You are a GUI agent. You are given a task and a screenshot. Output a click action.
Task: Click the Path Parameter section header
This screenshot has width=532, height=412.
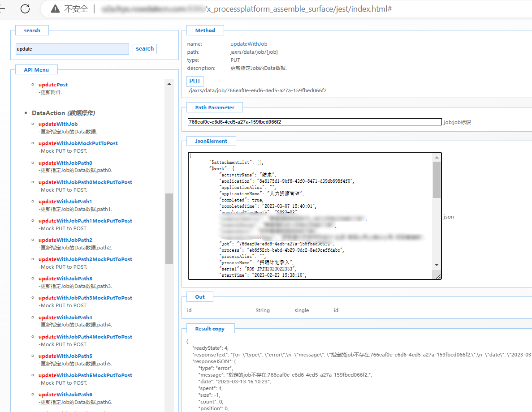(215, 107)
